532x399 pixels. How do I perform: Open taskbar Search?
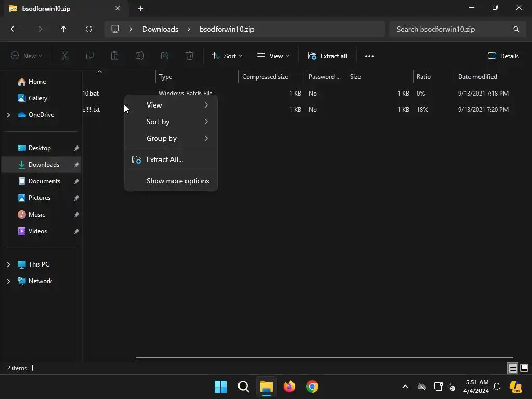[x=243, y=387]
